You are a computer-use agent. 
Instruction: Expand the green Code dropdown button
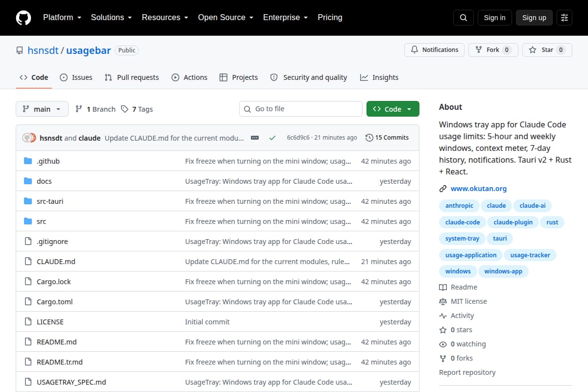pos(393,109)
